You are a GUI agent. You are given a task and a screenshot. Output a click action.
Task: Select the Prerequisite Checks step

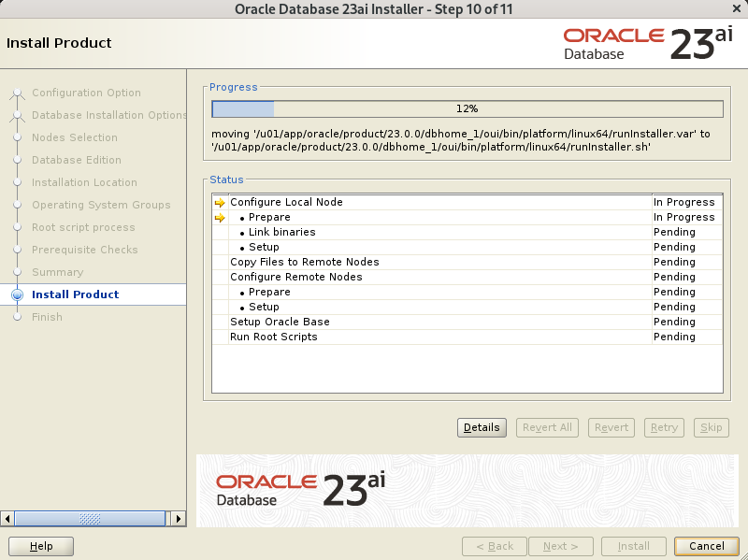coord(85,250)
